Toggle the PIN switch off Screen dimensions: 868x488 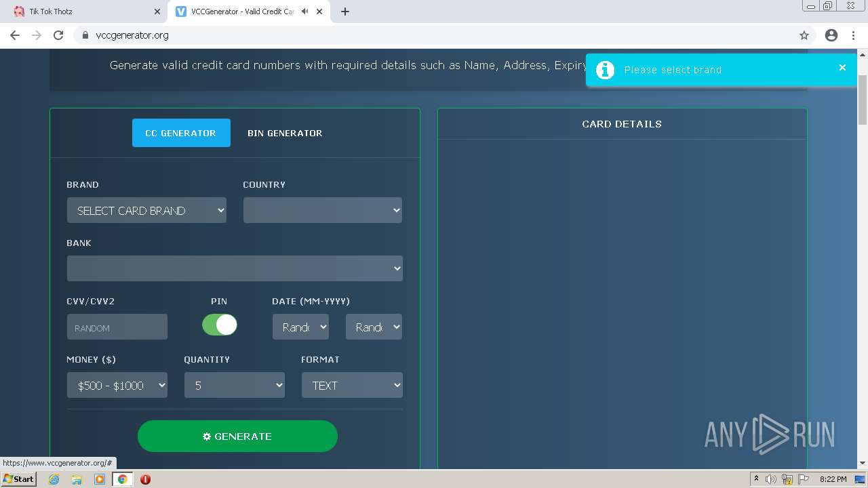220,325
